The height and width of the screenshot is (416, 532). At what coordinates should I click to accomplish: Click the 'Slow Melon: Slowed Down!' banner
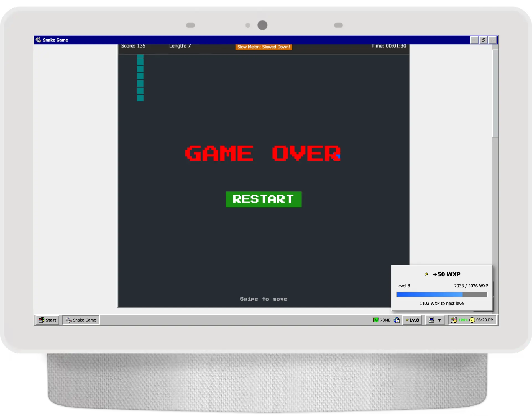264,47
